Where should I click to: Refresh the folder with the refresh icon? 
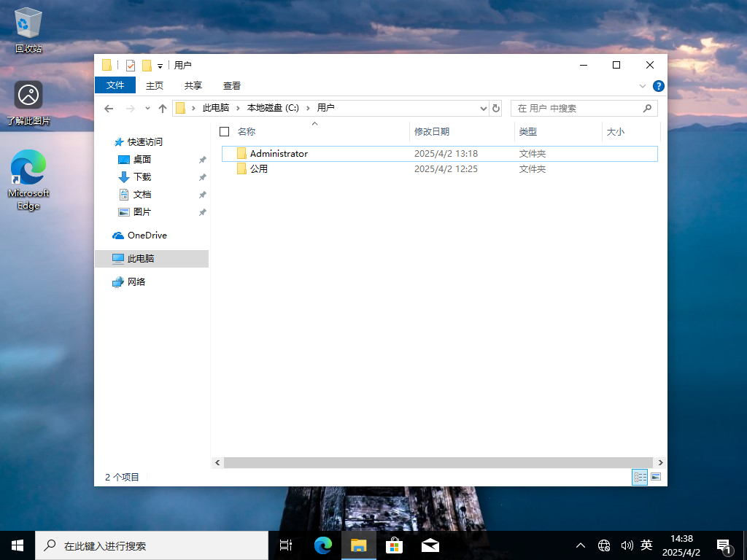pyautogui.click(x=495, y=109)
